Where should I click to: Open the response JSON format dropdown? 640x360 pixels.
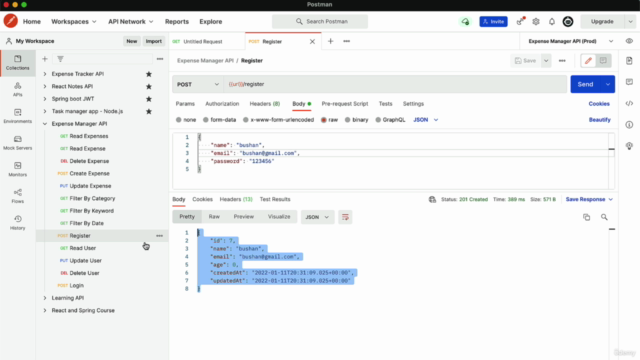click(317, 217)
